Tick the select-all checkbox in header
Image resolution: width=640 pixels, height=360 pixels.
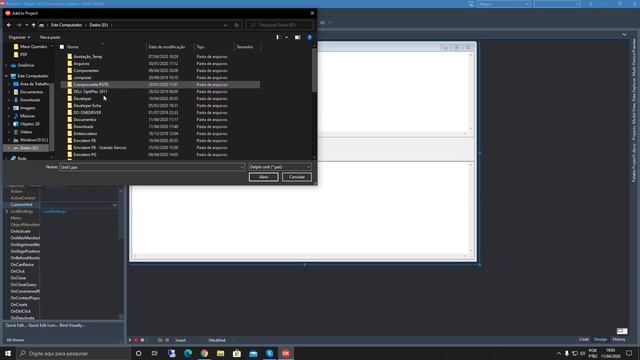click(62, 47)
